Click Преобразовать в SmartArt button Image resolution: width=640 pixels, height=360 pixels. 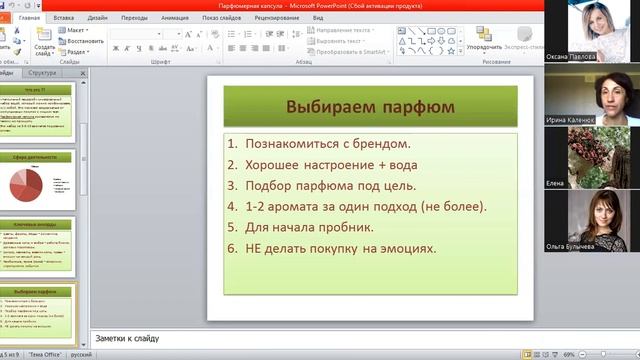point(348,52)
